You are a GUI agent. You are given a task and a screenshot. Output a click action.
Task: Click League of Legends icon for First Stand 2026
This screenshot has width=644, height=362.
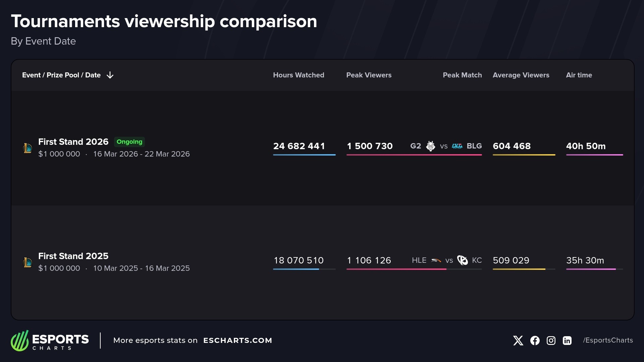[28, 148]
